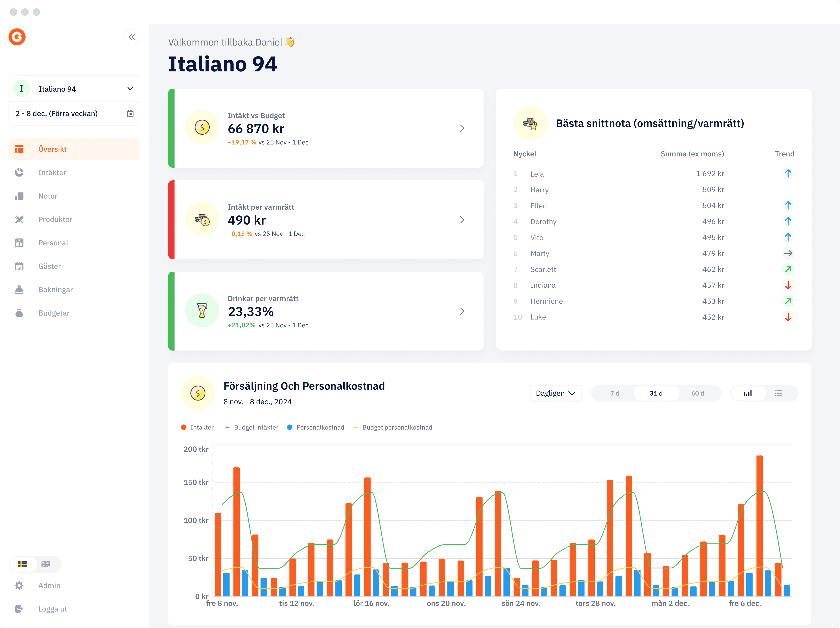Screen dimensions: 840x628
Task: Open the Budgetar page
Action: 54,313
